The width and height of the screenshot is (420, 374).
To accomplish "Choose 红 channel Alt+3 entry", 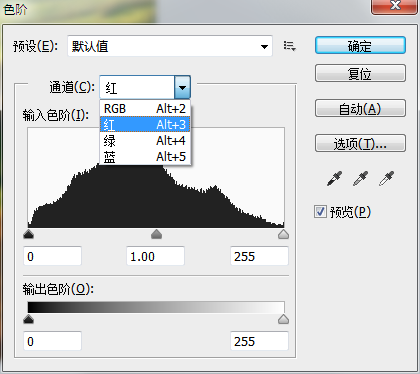I will 145,124.
